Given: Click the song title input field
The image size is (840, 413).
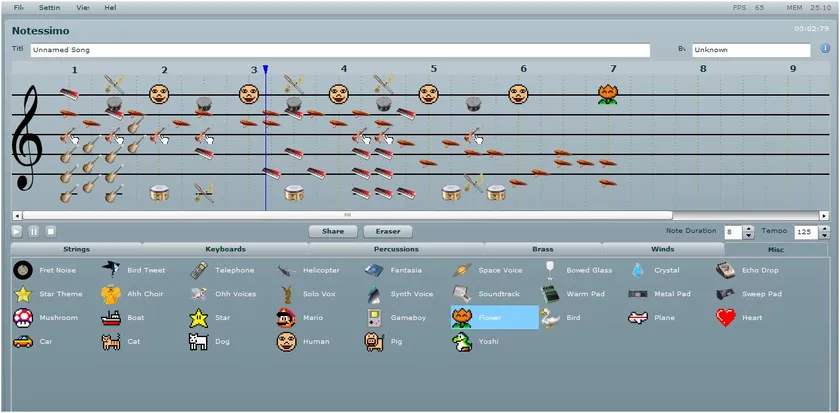Looking at the screenshot, I should coord(339,48).
